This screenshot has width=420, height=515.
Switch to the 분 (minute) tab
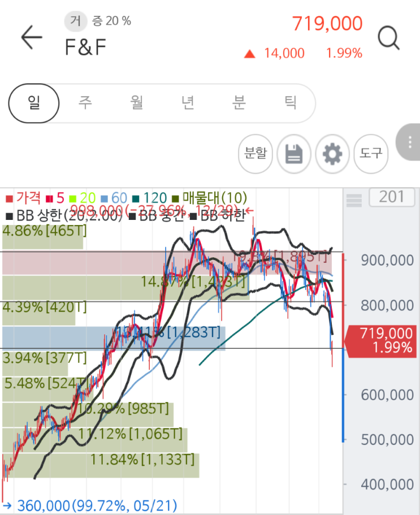(x=239, y=102)
